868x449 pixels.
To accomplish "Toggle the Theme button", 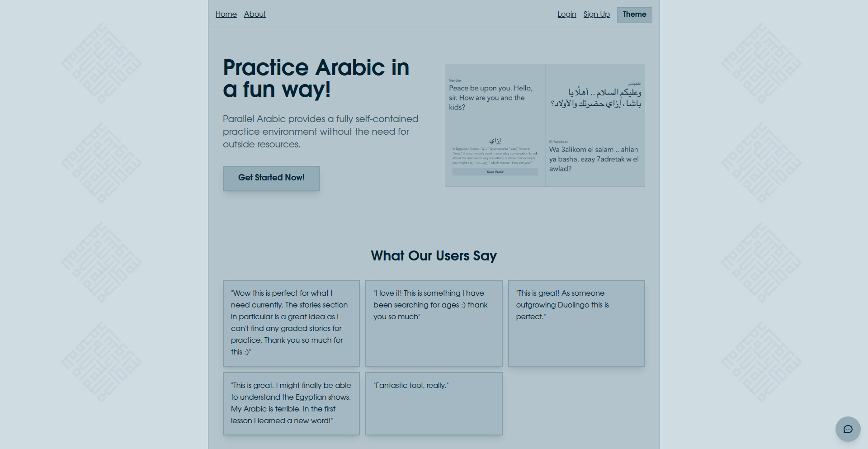I will pos(634,14).
